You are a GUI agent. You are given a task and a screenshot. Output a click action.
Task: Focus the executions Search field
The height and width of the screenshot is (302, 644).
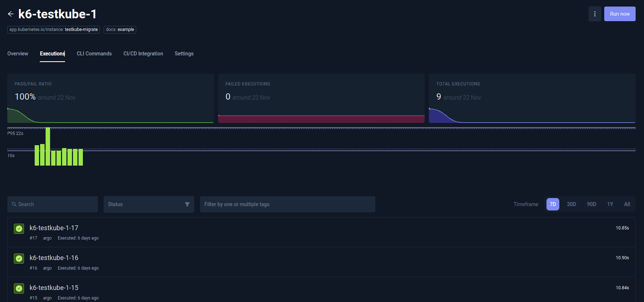(52, 204)
